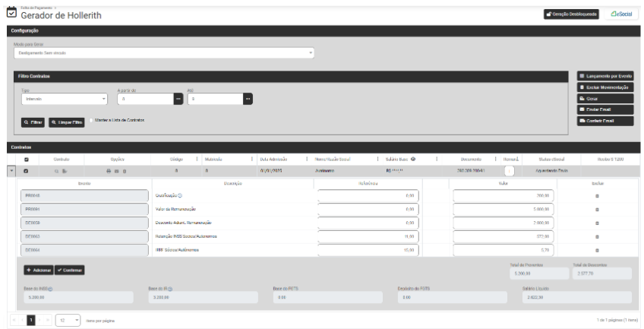The width and height of the screenshot is (644, 329).
Task: Click the Valor field showing 200,00
Action: click(503, 196)
